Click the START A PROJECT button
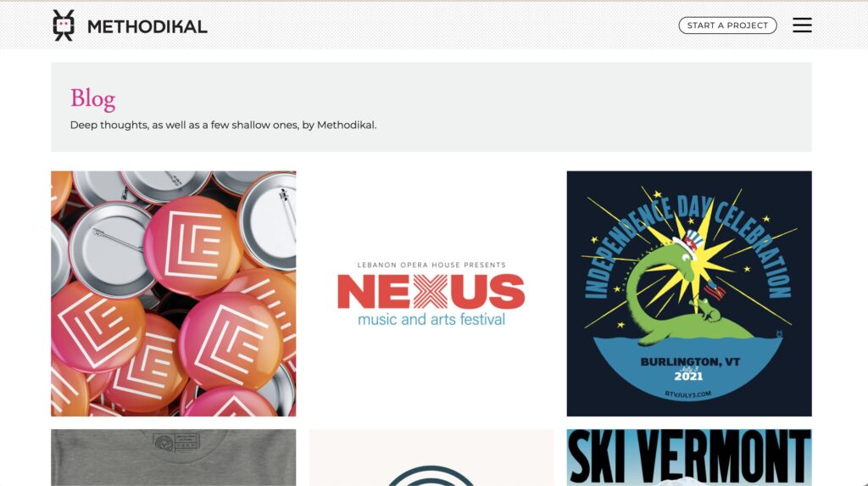Image resolution: width=868 pixels, height=486 pixels. [727, 25]
